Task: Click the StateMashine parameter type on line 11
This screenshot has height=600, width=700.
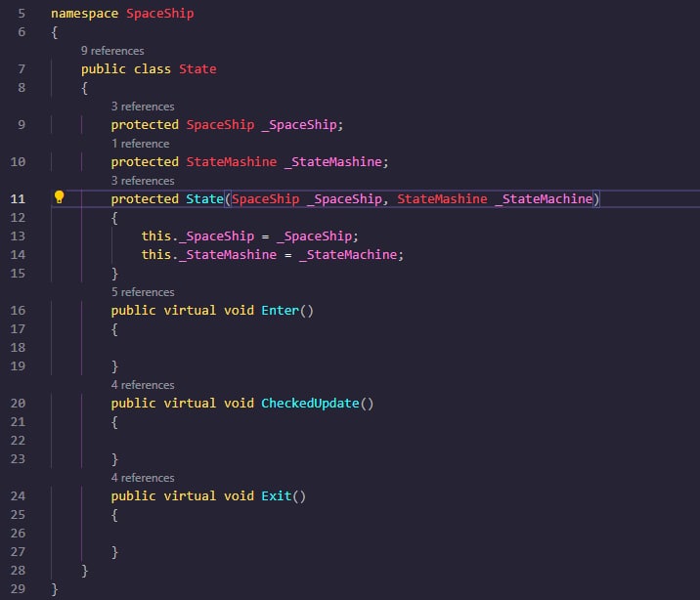Action: pos(442,199)
